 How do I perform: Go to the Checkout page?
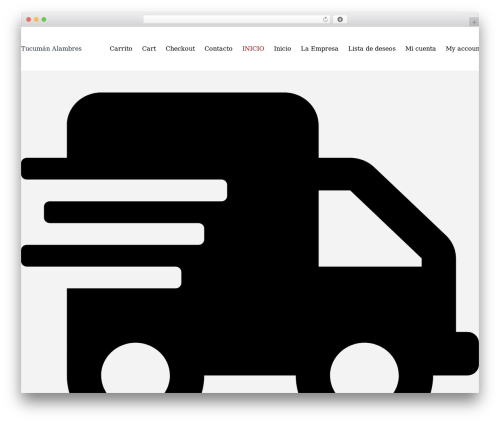coord(180,49)
